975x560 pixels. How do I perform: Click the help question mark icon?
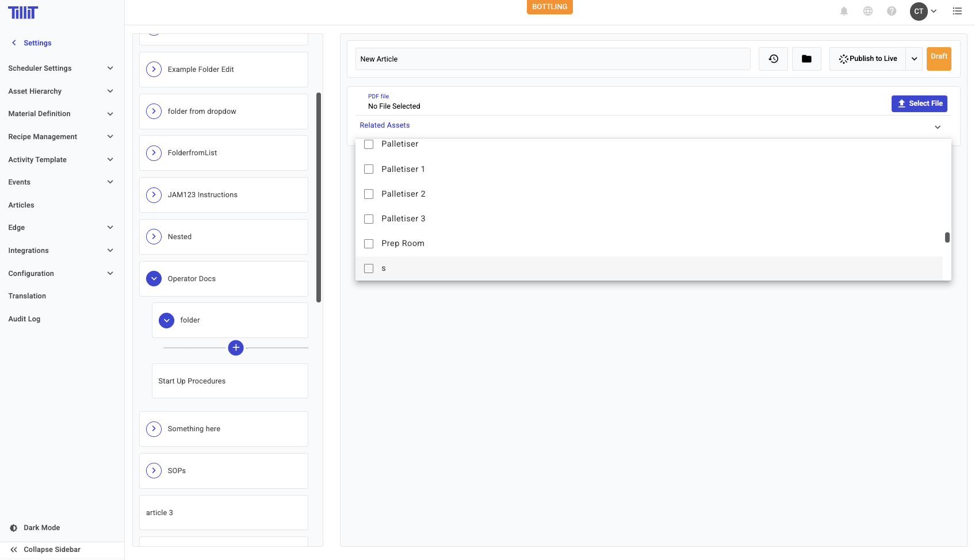pyautogui.click(x=892, y=11)
